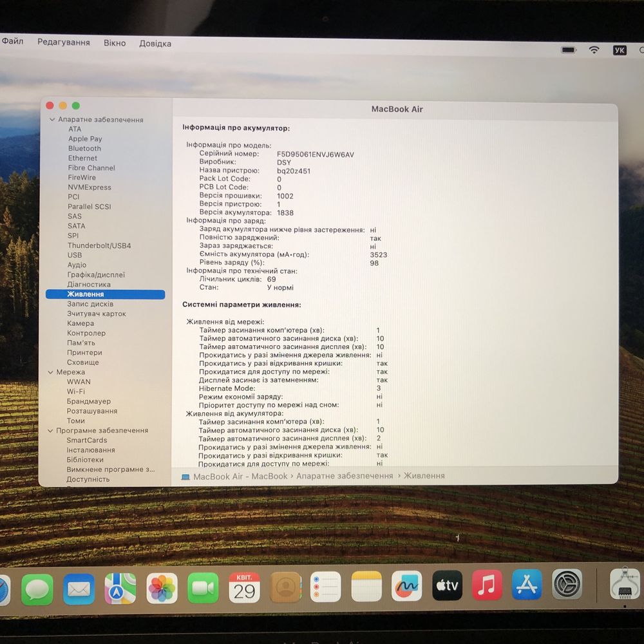Select NVMExpress in sidebar
Image resolution: width=644 pixels, height=644 pixels.
(x=90, y=187)
